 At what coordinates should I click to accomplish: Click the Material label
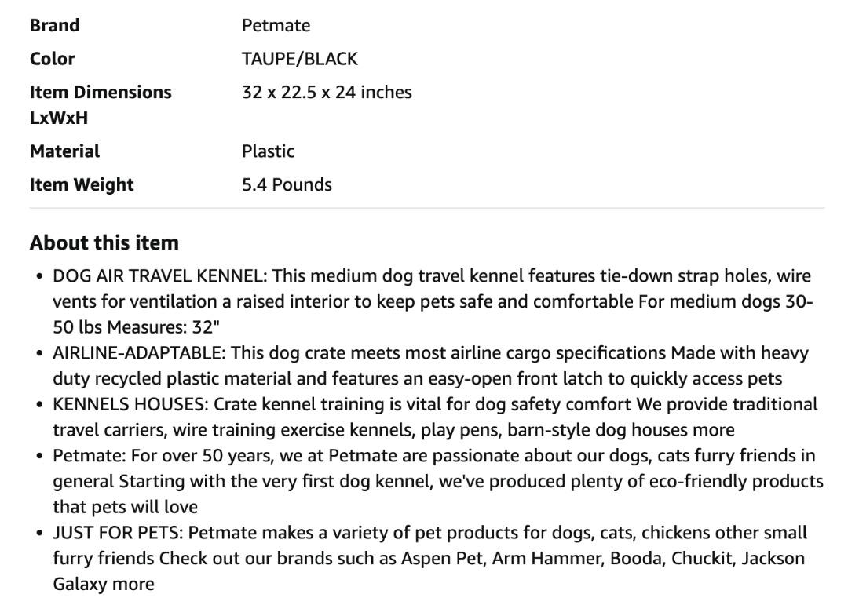click(x=64, y=151)
